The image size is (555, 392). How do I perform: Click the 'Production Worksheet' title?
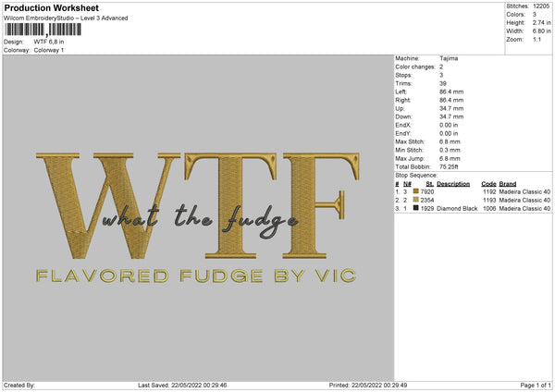pos(51,7)
